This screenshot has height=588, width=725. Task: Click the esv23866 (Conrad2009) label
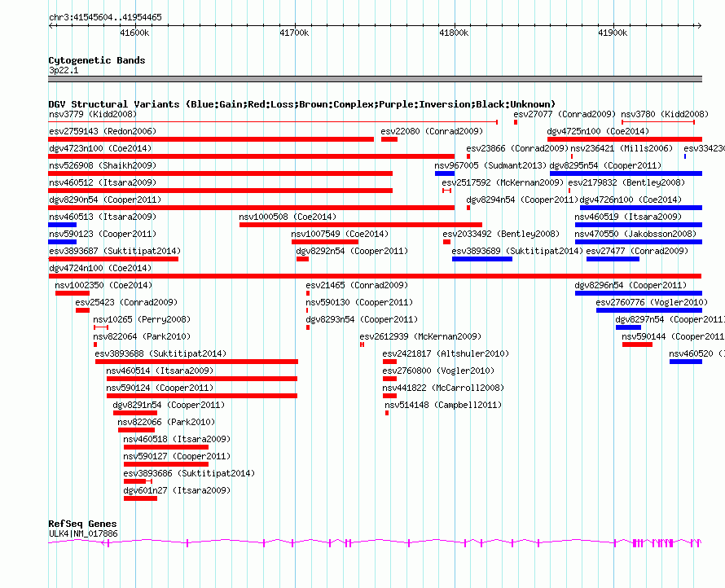pyautogui.click(x=517, y=148)
